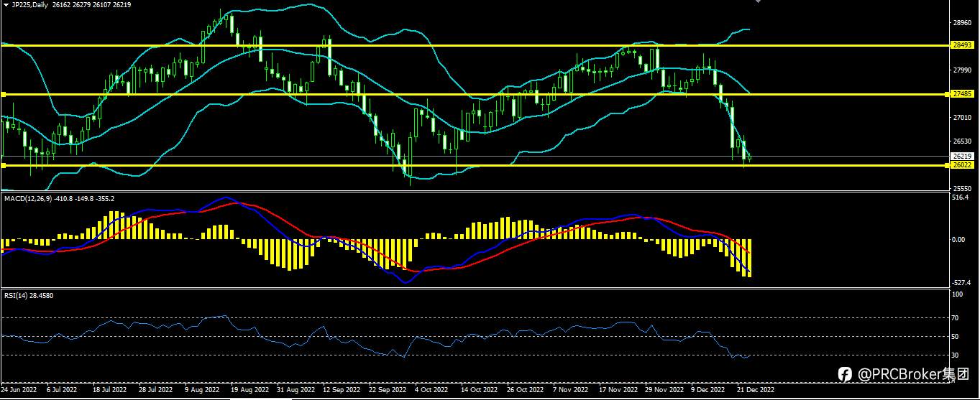
Task: Click the 0.00 MACD scale value
Action: tap(959, 239)
